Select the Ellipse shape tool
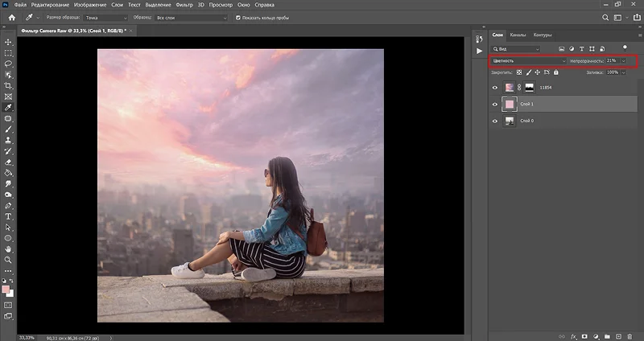 [x=8, y=238]
